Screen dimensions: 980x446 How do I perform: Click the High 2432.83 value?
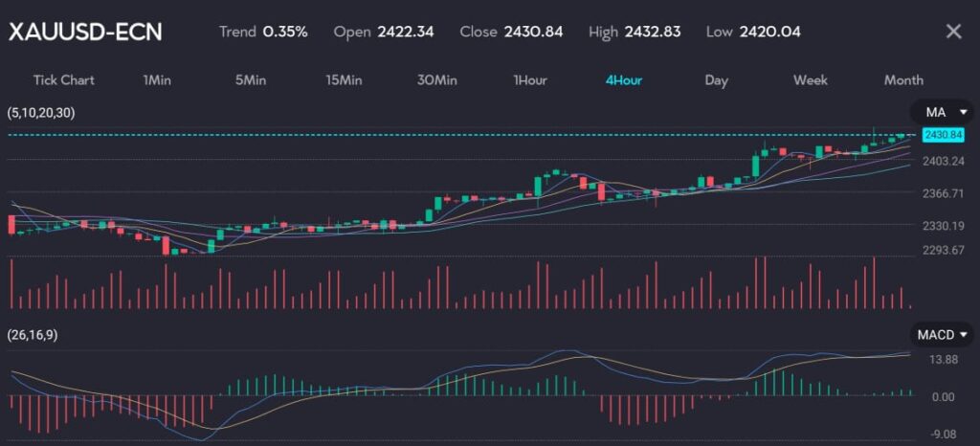coord(652,32)
